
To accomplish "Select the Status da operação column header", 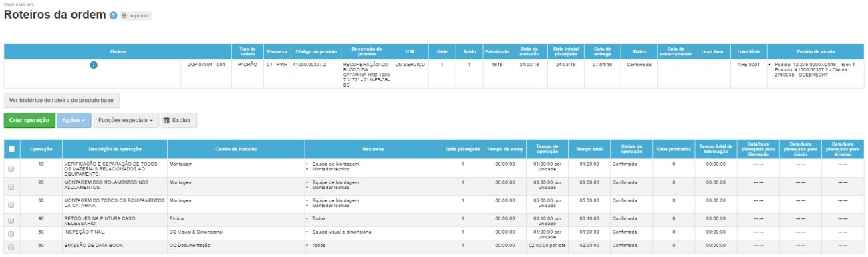I will (x=631, y=149).
